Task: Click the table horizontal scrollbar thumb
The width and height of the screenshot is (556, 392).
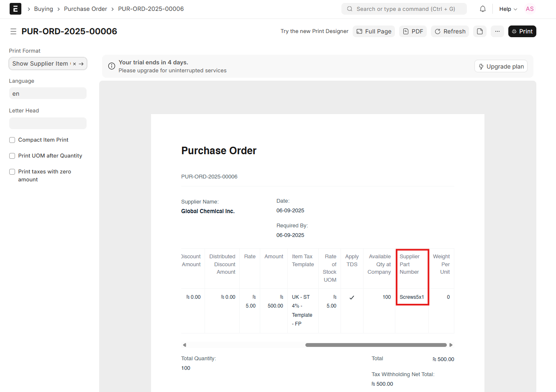Action: click(x=376, y=345)
